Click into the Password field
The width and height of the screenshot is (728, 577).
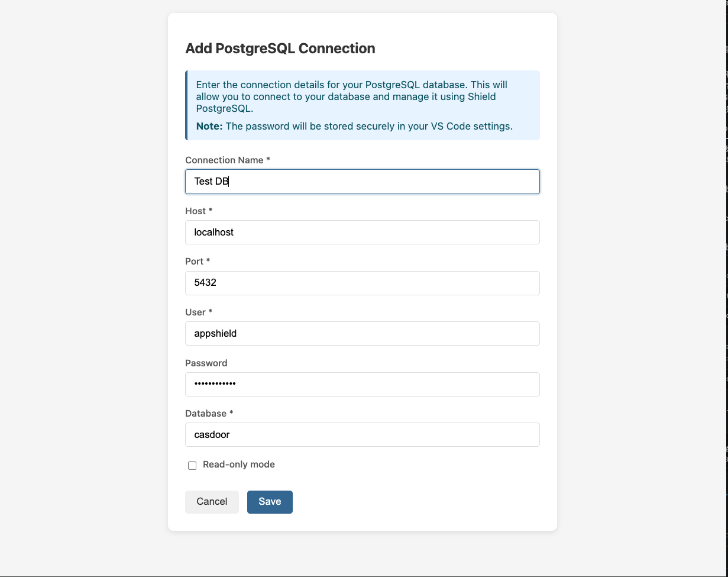point(362,384)
